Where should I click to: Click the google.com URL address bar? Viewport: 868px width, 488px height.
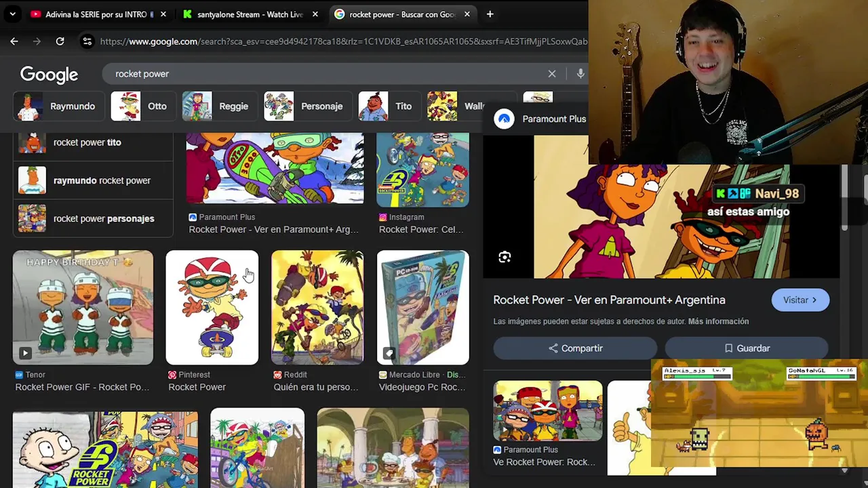343,41
